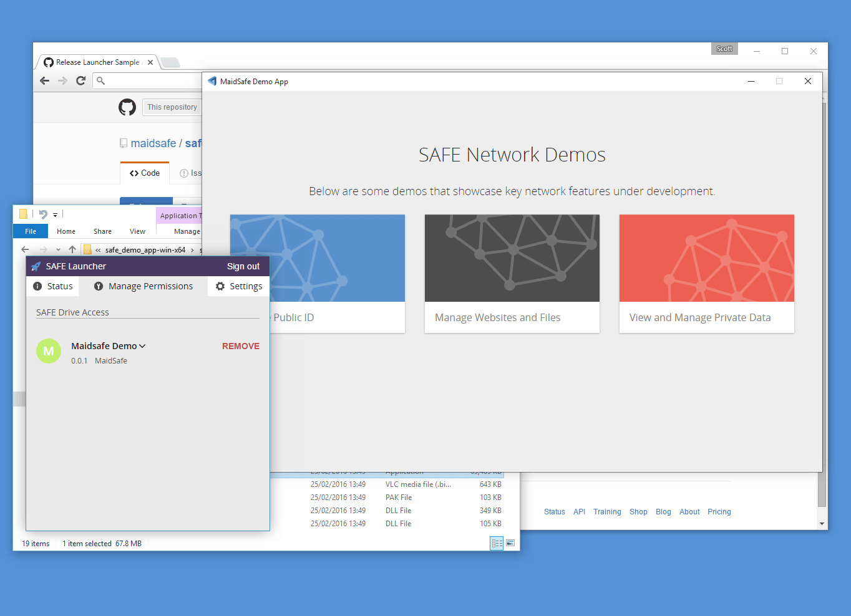Close the Release Launcher Sample browser tab

point(150,62)
